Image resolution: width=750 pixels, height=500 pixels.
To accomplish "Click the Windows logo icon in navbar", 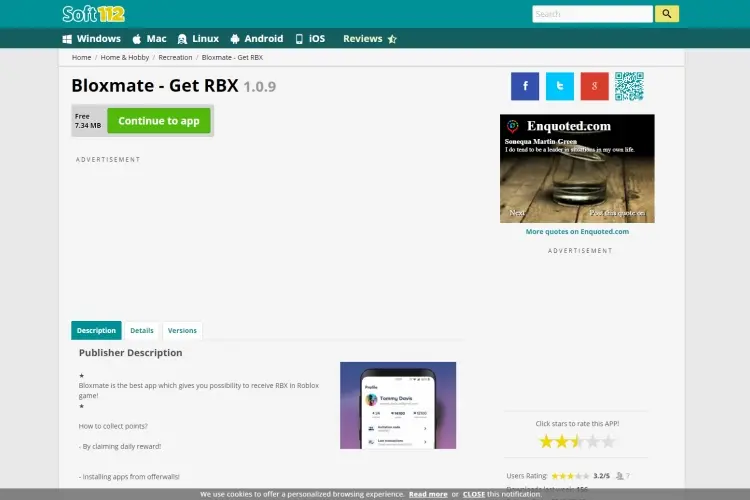I will [x=67, y=39].
